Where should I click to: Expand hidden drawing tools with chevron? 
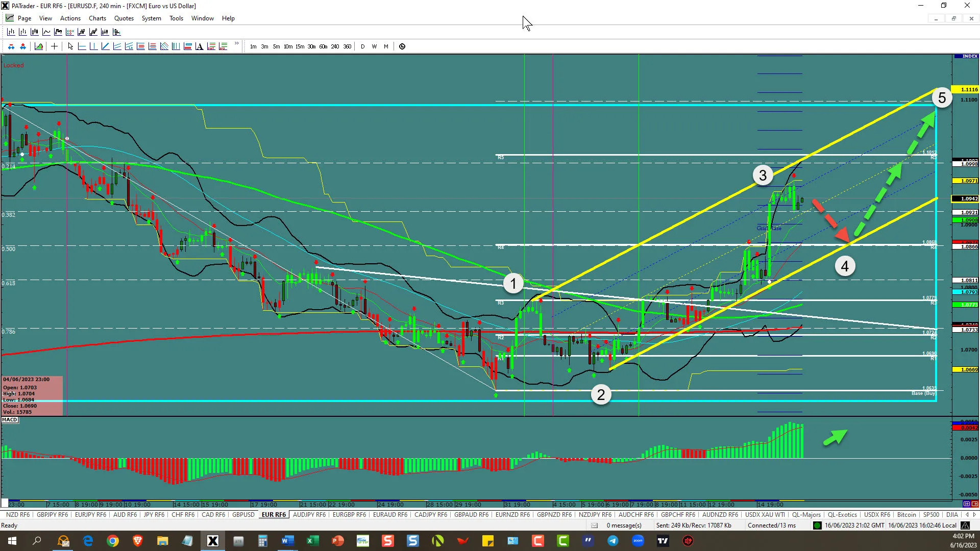(x=236, y=44)
